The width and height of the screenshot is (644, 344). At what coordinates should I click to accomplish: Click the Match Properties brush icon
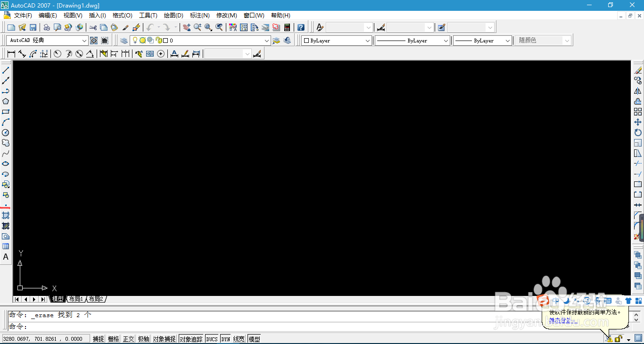pyautogui.click(x=125, y=27)
